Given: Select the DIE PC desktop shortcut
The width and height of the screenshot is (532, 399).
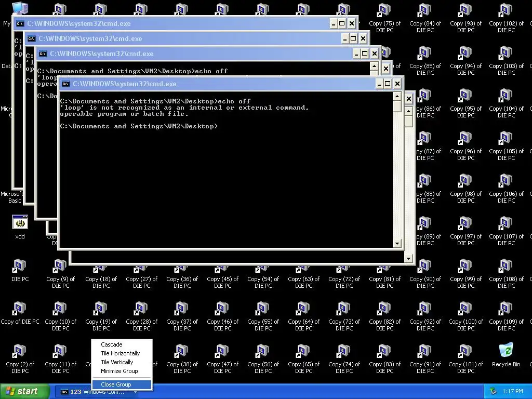Looking at the screenshot, I should click(20, 270).
